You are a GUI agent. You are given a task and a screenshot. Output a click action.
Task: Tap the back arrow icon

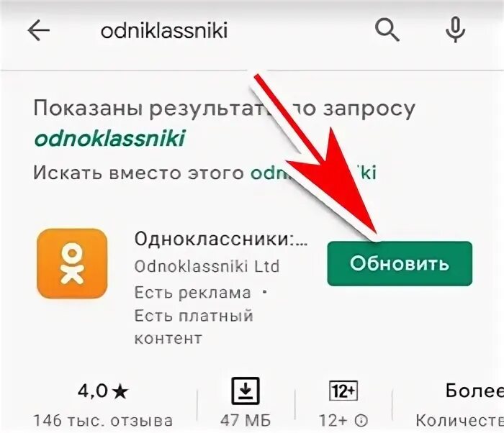tap(39, 30)
